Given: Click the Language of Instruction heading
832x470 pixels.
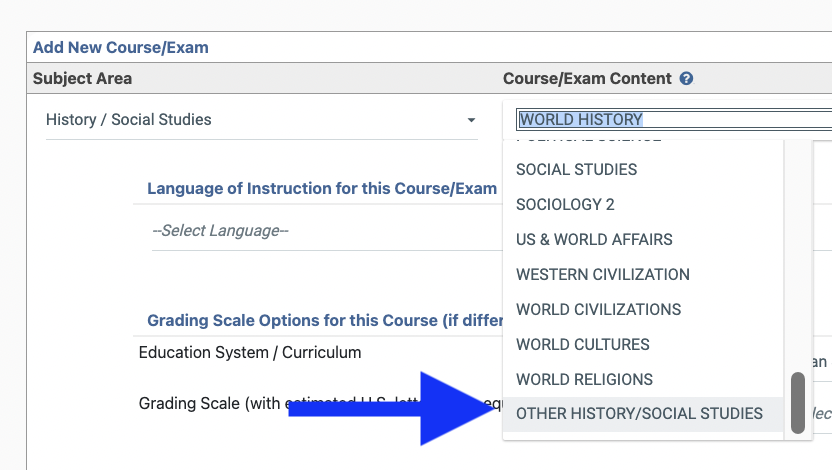Looking at the screenshot, I should pyautogui.click(x=321, y=188).
